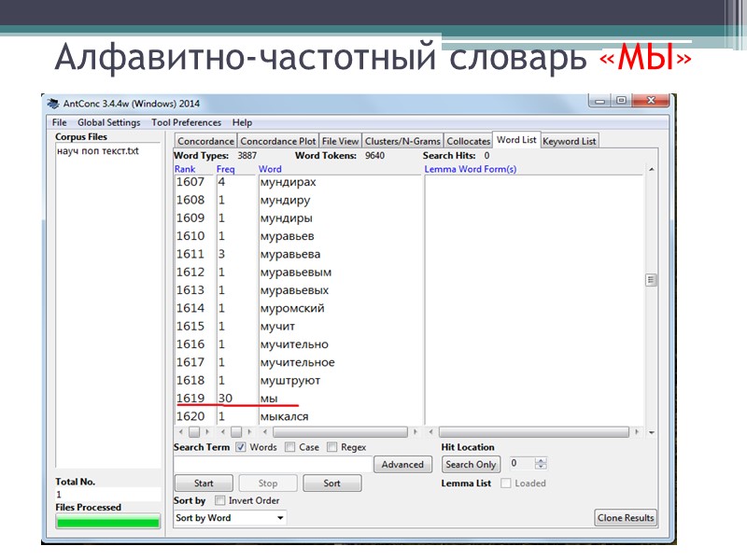
Task: Click the AntConc application icon in title bar
Action: [x=54, y=103]
